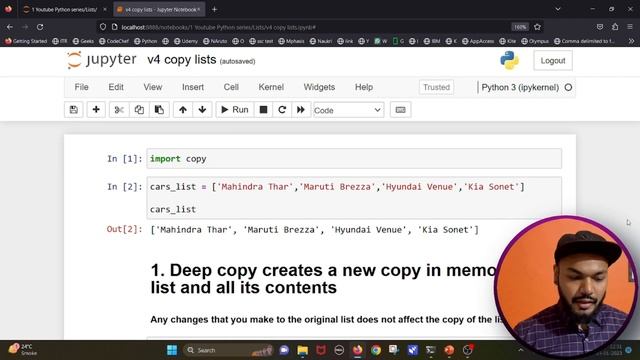
Task: List all tabs with the chevron dropdown
Action: 558,9
